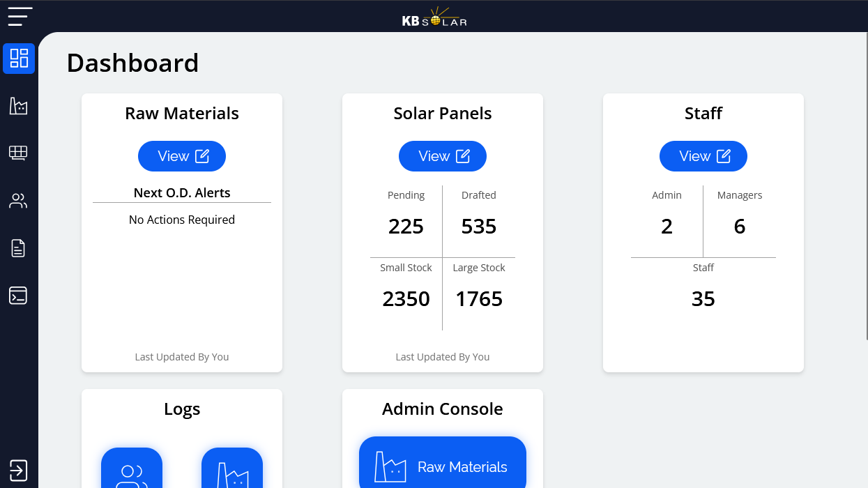Open the staff logs button in Logs card
Screen dimensions: 868x488
tap(132, 468)
